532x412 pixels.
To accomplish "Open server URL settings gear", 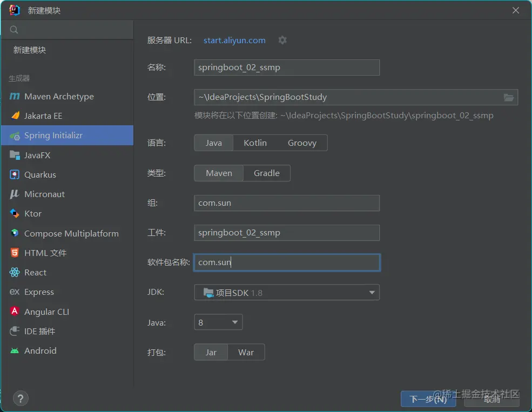I will pyautogui.click(x=282, y=40).
